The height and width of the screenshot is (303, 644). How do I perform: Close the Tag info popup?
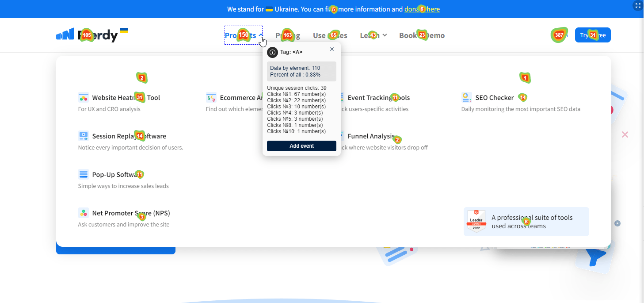point(332,49)
